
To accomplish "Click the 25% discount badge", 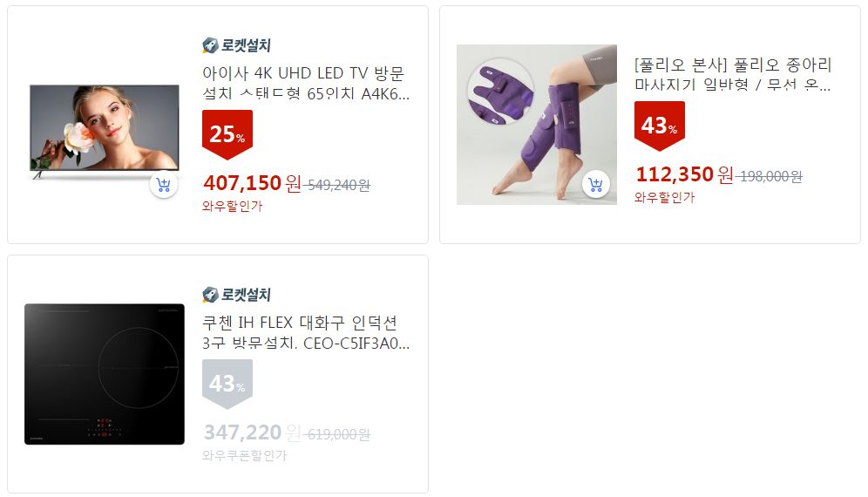I will coord(227,134).
